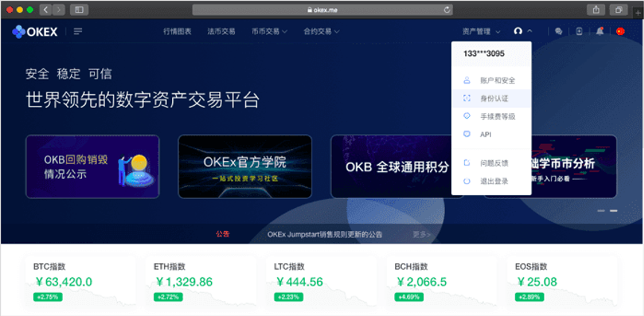Show all Safari tabs overview

pos(619,10)
